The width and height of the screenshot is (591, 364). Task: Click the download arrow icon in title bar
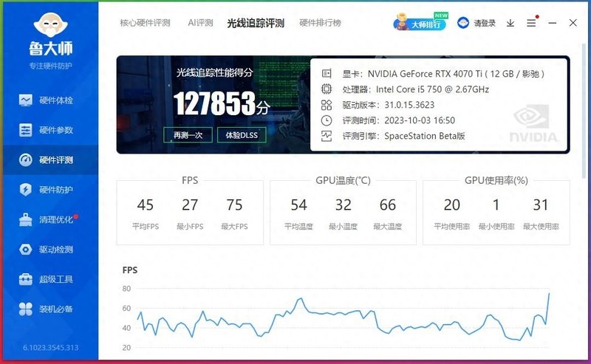(510, 23)
